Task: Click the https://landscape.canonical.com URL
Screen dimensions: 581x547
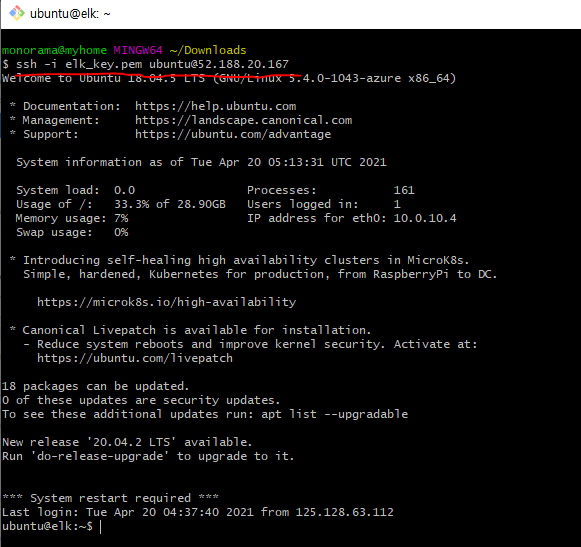Action: [243, 120]
